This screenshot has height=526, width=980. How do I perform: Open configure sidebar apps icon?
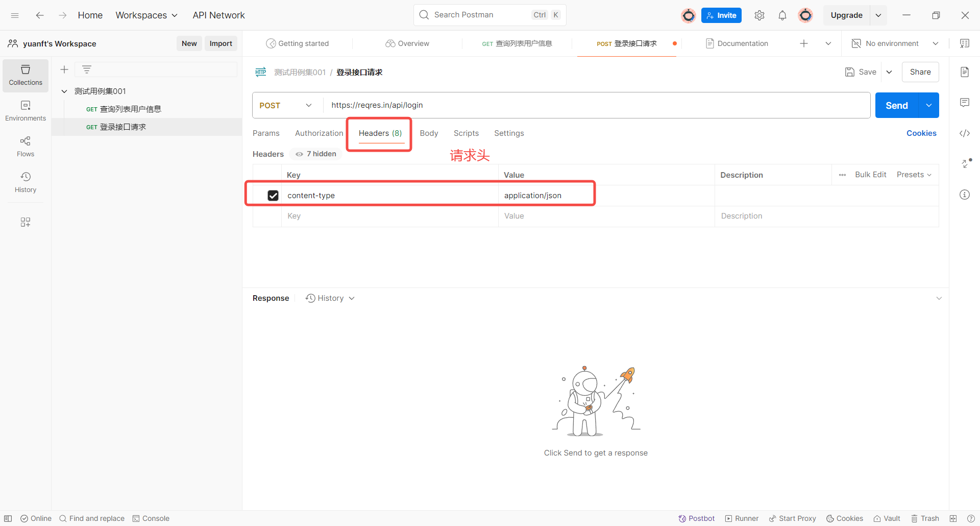point(26,222)
